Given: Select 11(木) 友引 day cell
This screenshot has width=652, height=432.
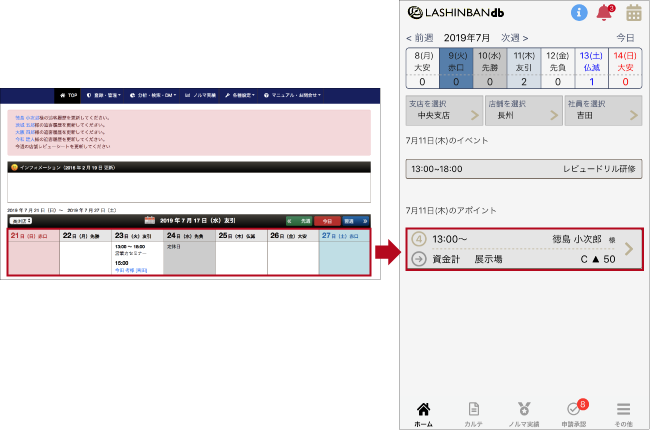Looking at the screenshot, I should tap(524, 68).
